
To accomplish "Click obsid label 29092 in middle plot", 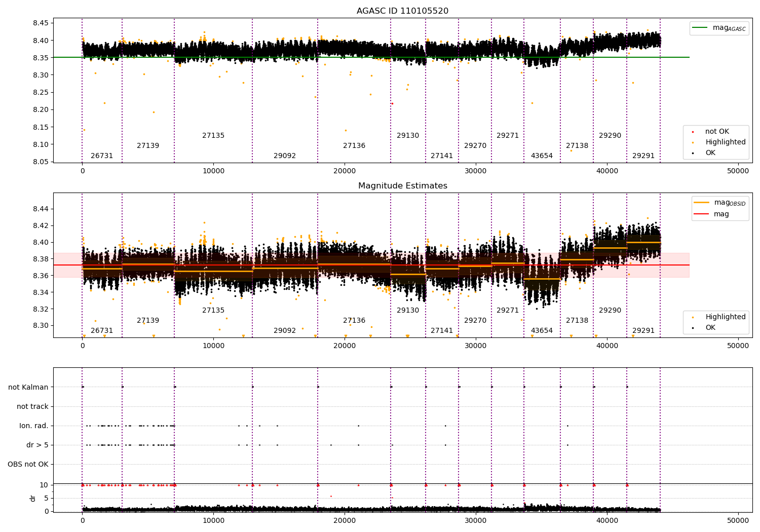I will point(285,331).
